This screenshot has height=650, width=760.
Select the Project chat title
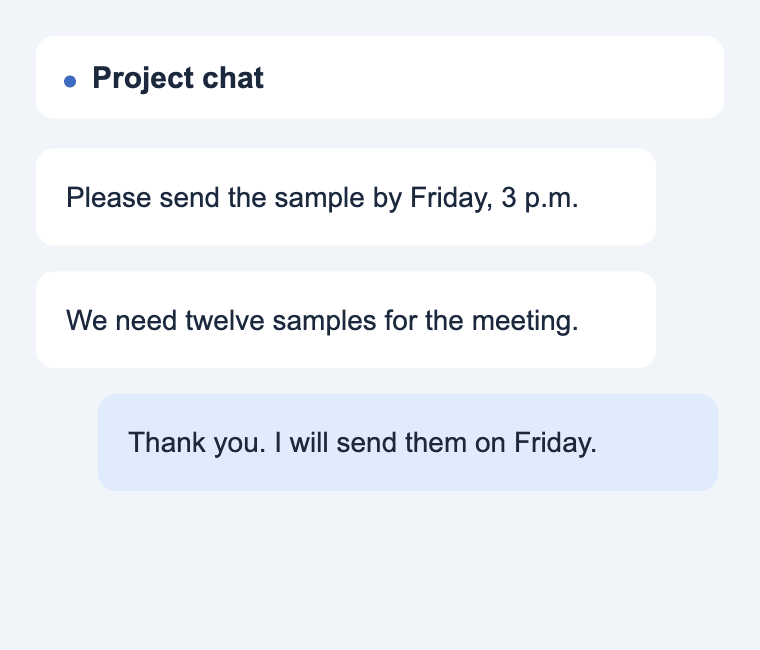(178, 78)
